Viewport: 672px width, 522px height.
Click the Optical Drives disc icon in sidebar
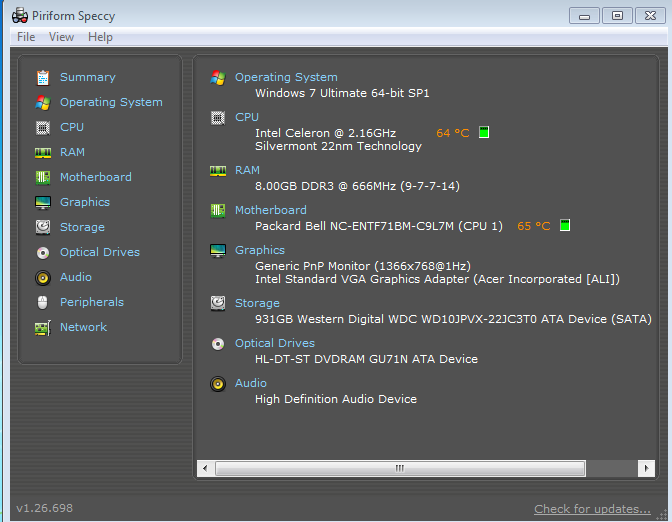(43, 252)
